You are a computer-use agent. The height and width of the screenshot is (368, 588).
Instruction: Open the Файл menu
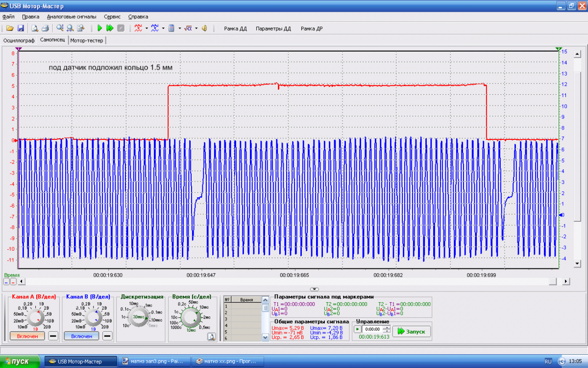[8, 17]
